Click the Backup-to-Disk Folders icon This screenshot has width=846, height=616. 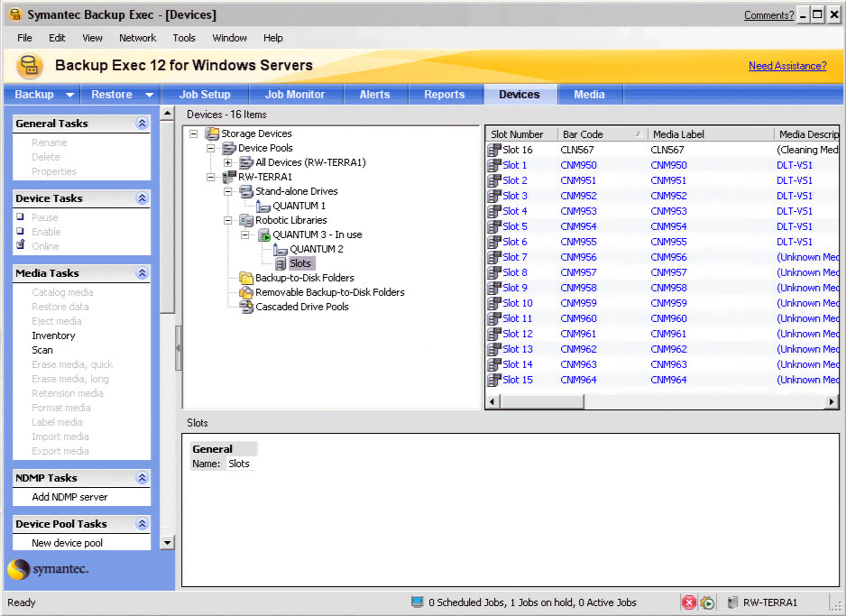pos(246,278)
